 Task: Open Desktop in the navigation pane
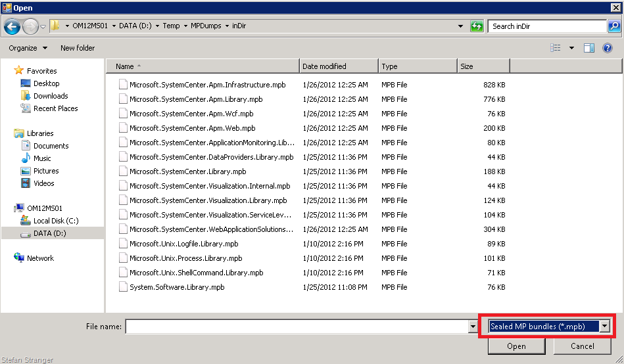47,83
